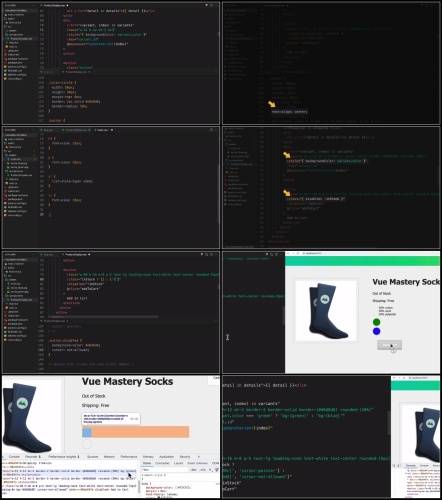The width and height of the screenshot is (442, 500).
Task: Open the Elements tab in narrow DevTools
Action: click(x=411, y=465)
